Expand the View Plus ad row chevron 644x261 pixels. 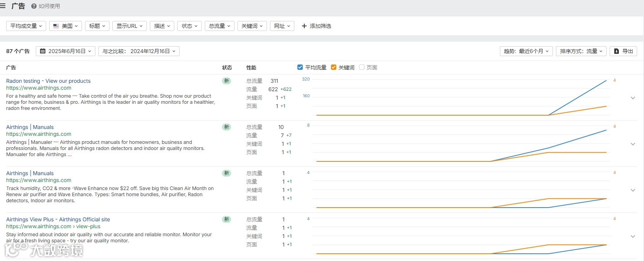pyautogui.click(x=633, y=236)
